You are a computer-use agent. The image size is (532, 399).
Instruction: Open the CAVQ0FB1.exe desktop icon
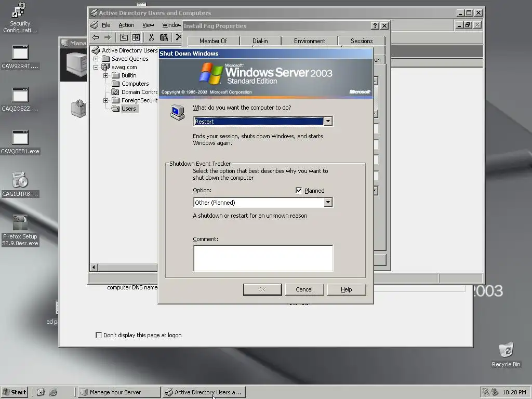pyautogui.click(x=20, y=143)
